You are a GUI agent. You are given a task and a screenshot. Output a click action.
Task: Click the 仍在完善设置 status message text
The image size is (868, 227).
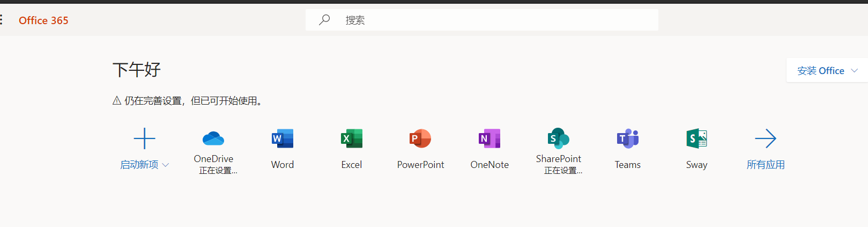tap(193, 101)
